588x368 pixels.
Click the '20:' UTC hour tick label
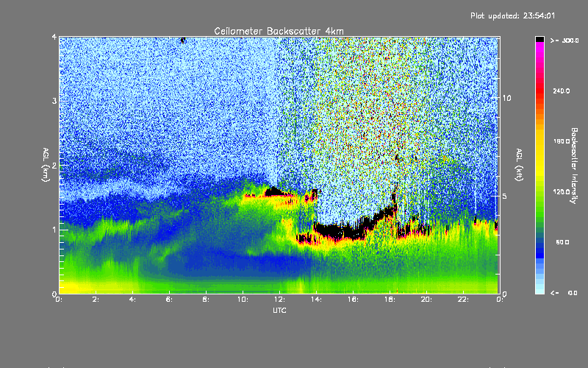(426, 300)
